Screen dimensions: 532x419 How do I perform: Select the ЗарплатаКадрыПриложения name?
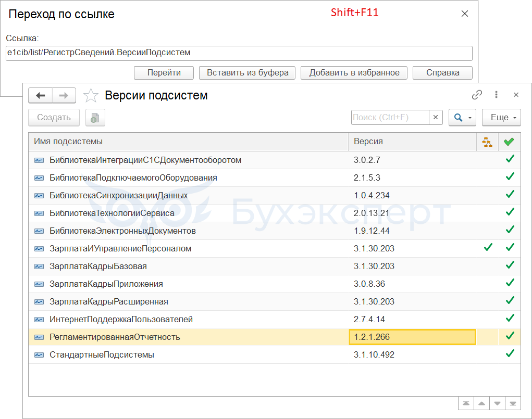click(106, 284)
